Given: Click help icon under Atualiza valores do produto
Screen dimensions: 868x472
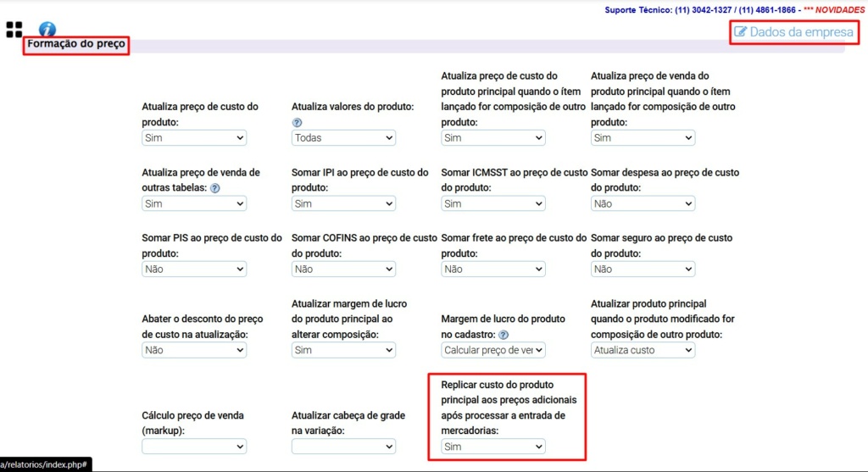Looking at the screenshot, I should click(297, 122).
